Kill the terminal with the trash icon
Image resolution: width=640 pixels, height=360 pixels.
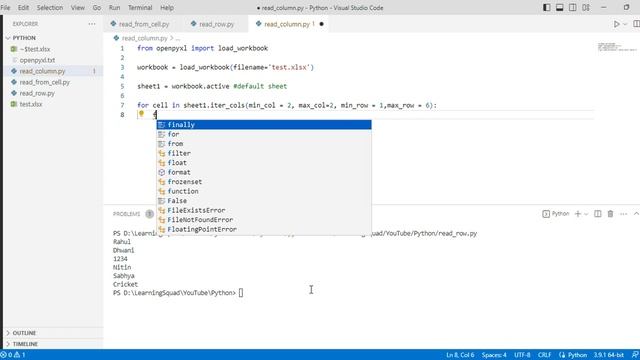click(610, 214)
